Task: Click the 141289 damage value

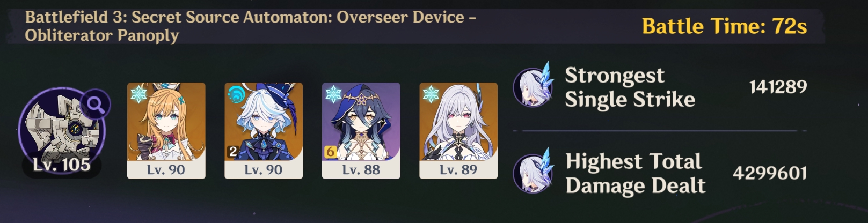Action: tap(778, 86)
